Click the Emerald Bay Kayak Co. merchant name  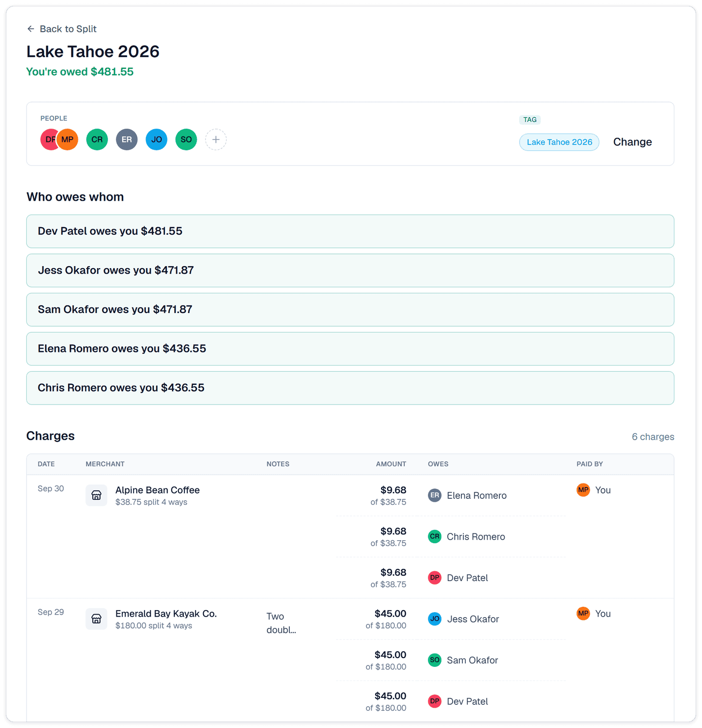[166, 614]
